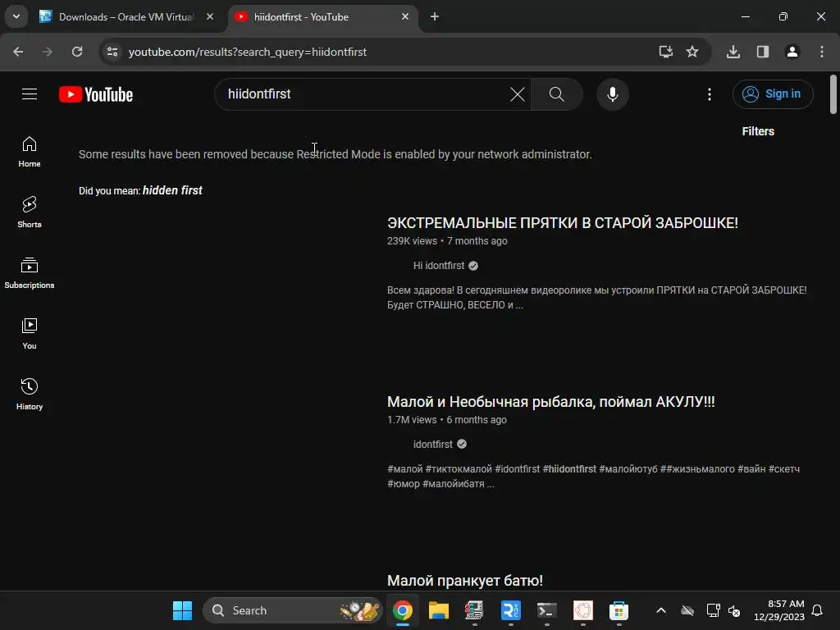Viewport: 840px width, 630px height.
Task: Open Microsoft Store from the taskbar
Action: (x=619, y=610)
